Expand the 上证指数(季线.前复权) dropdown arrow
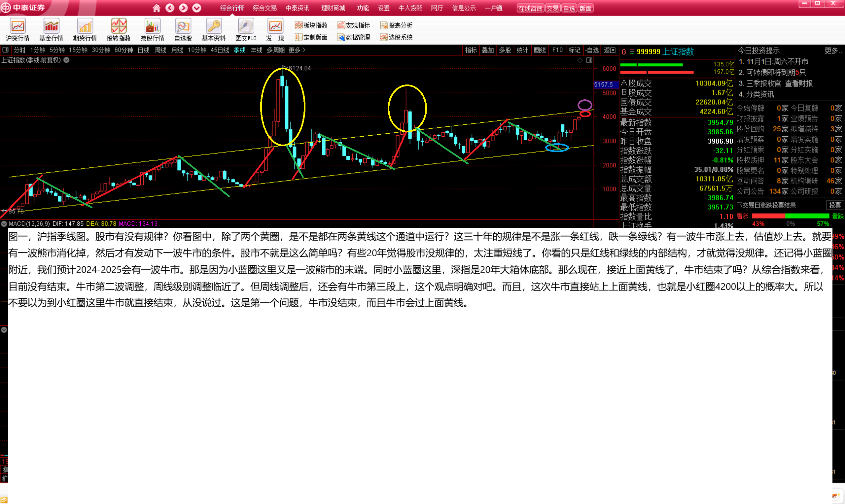Screen dimensions: 845x504 67,60
